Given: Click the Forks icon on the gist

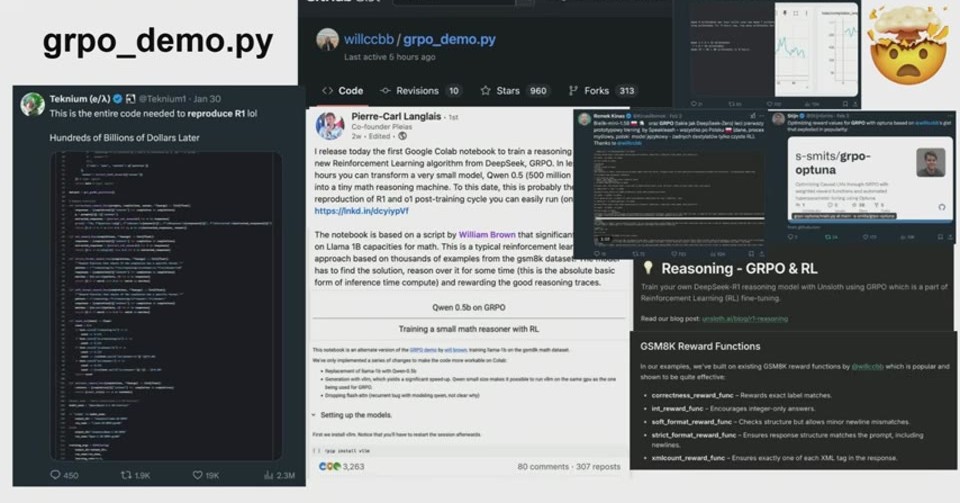Looking at the screenshot, I should point(573,91).
